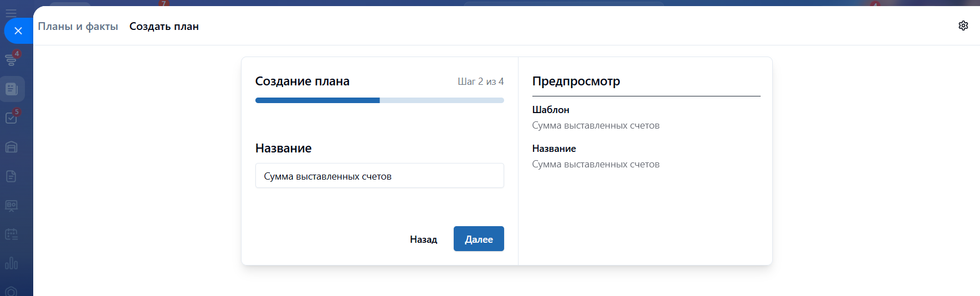Viewport: 980px width, 296px height.
Task: Open the CRM funnel icon in the sidebar
Action: [x=11, y=59]
